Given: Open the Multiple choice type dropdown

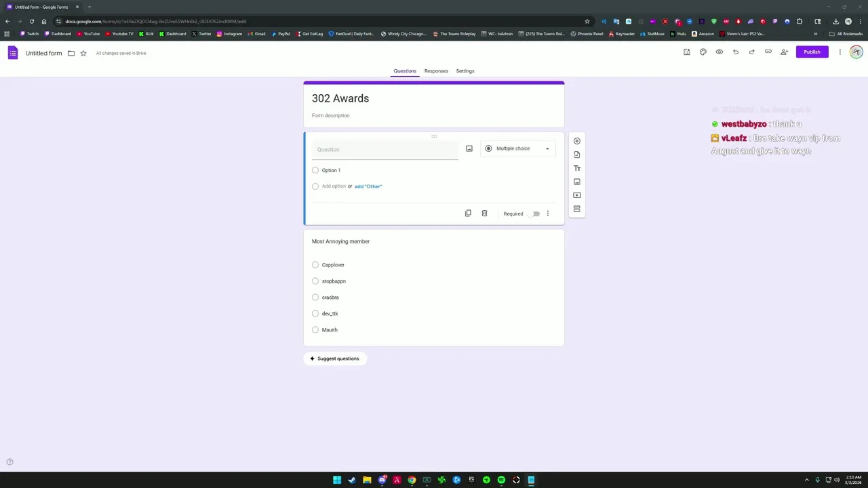Looking at the screenshot, I should pos(518,148).
